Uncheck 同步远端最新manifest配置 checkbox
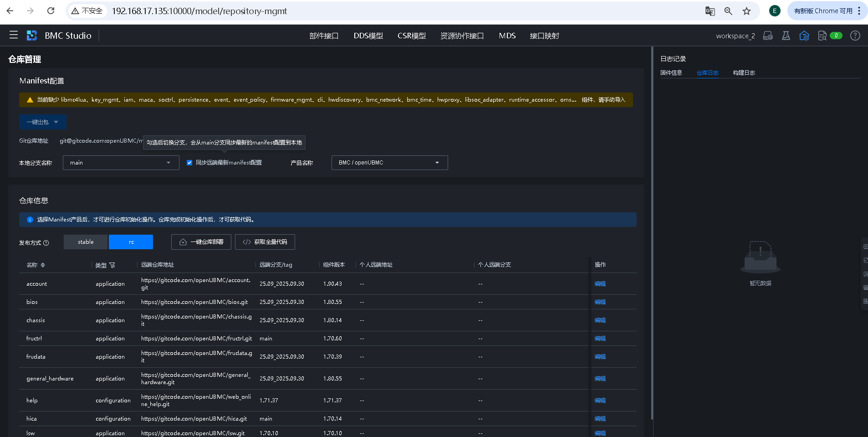Viewport: 868px width, 437px height. 189,163
